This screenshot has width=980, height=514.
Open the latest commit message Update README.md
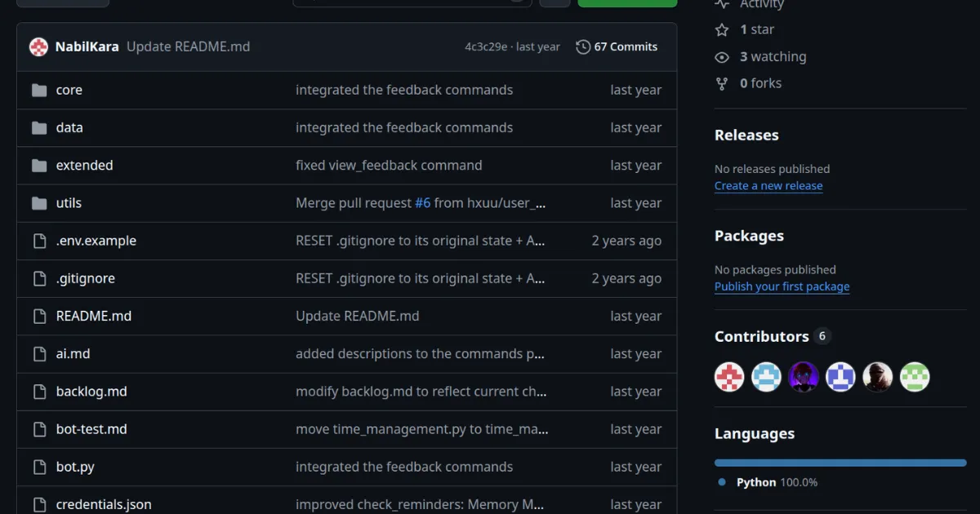188,47
